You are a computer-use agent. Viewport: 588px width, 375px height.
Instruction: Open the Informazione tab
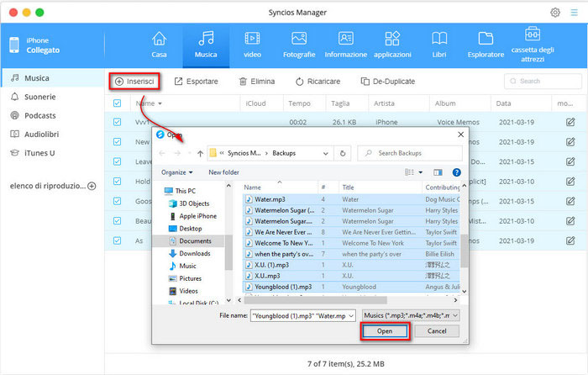[346, 45]
